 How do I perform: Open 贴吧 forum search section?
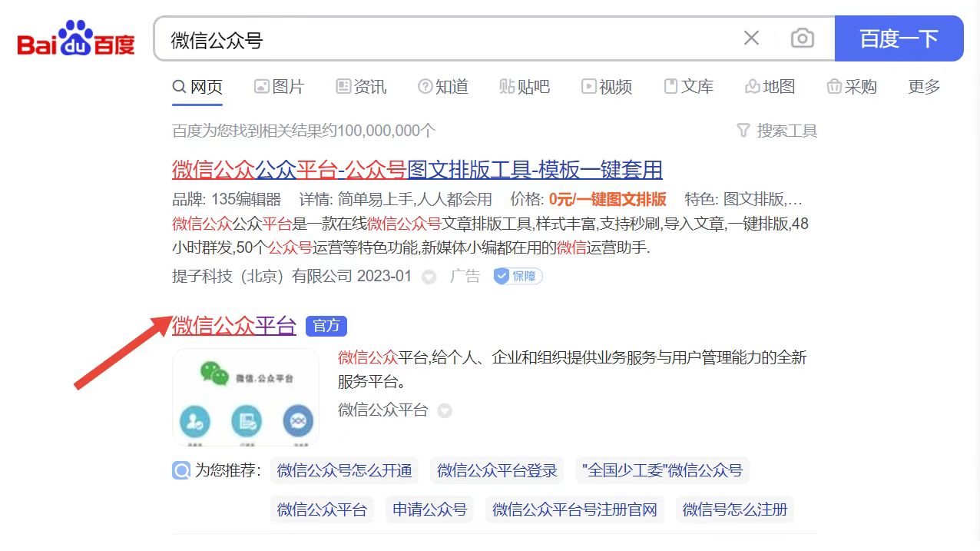(525, 86)
